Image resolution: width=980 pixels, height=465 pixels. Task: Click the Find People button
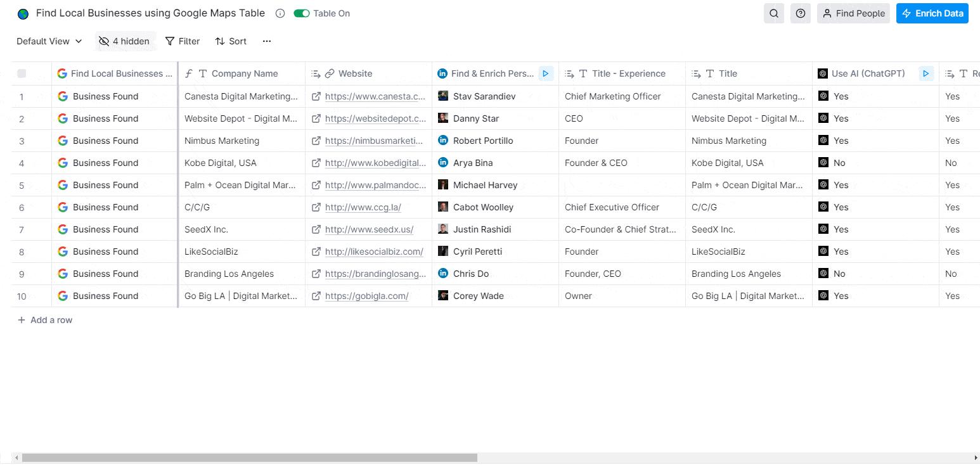coord(853,13)
